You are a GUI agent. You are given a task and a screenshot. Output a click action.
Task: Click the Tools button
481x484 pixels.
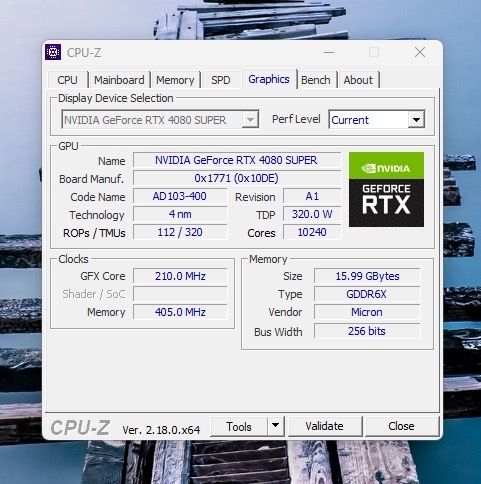point(239,426)
